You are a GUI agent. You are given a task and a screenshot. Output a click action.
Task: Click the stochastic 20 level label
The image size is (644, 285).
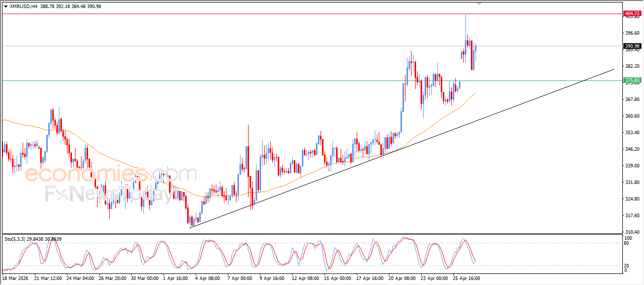point(627,265)
